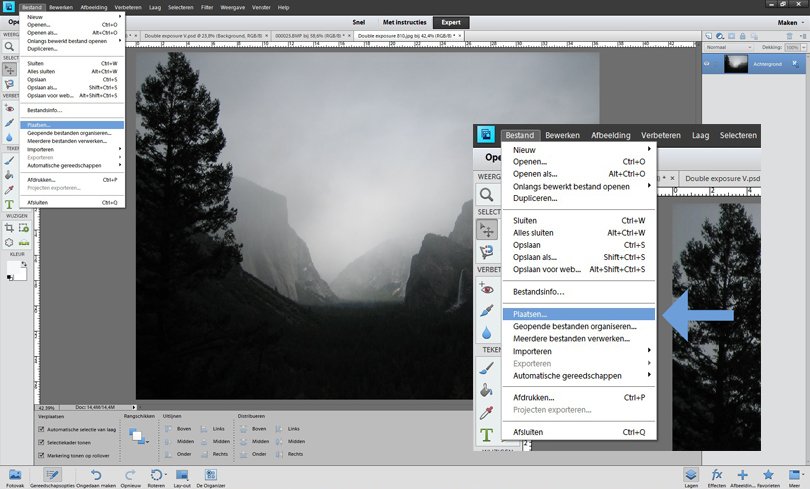Select the Crop tool
The width and height of the screenshot is (810, 489).
tap(9, 228)
